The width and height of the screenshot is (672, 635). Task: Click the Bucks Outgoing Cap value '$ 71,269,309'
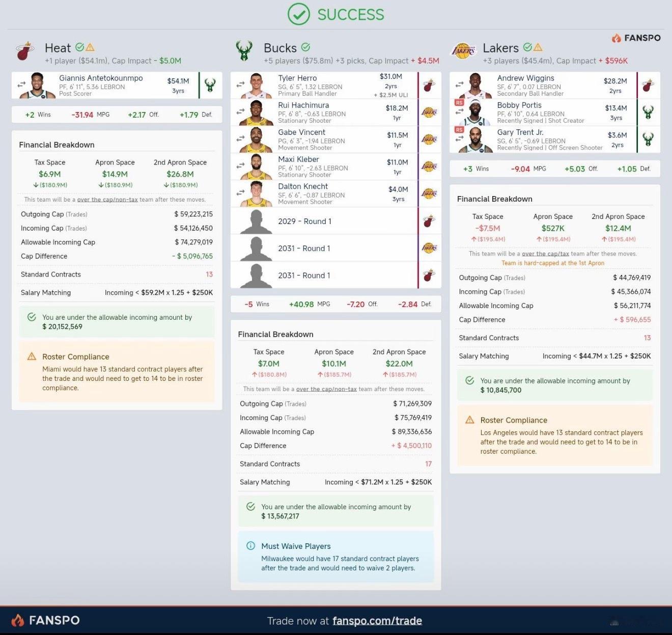click(x=412, y=403)
